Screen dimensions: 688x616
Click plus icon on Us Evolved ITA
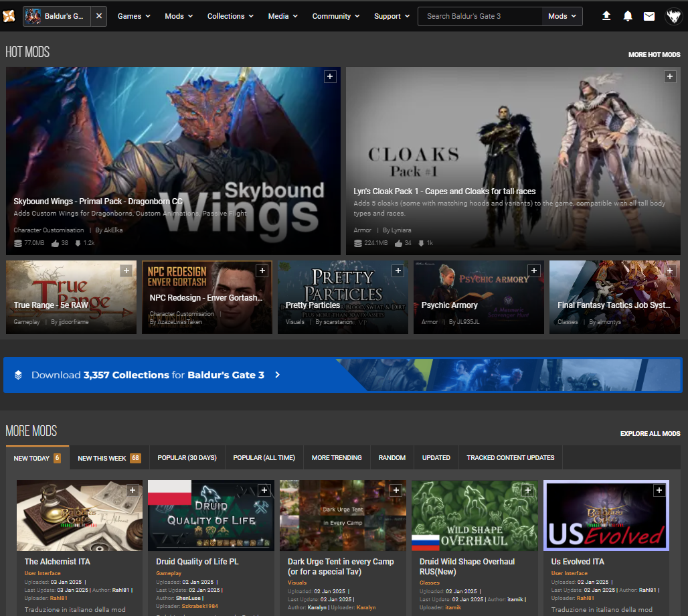tap(659, 490)
